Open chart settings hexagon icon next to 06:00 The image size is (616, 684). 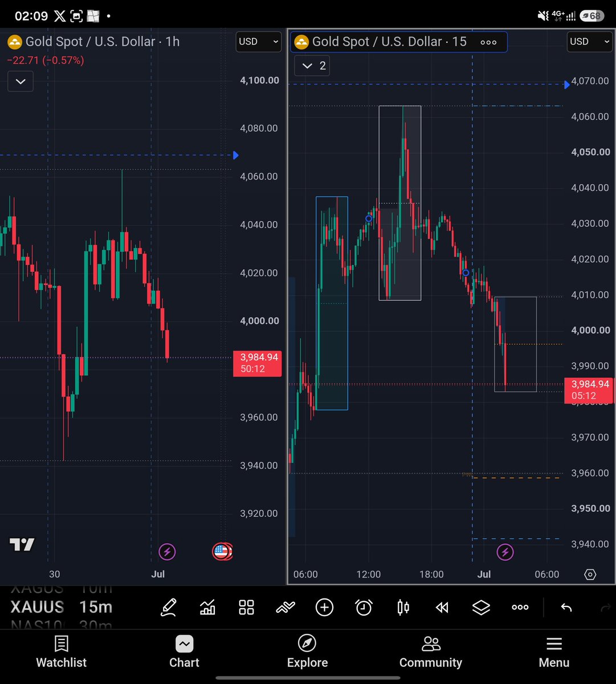pyautogui.click(x=590, y=575)
